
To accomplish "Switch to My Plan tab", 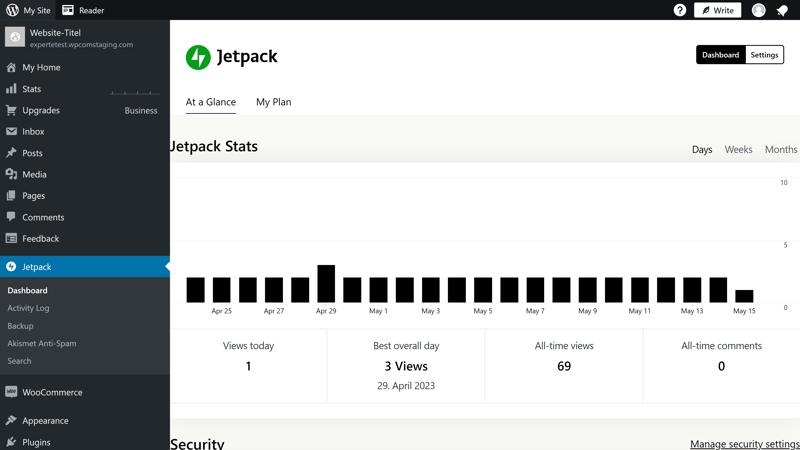I will point(273,102).
